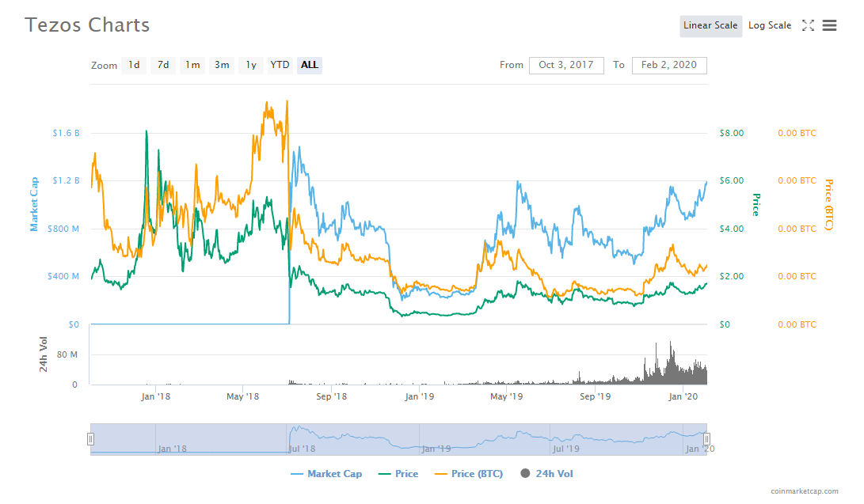Click the green Price axis title
864x504 pixels.
coord(756,205)
